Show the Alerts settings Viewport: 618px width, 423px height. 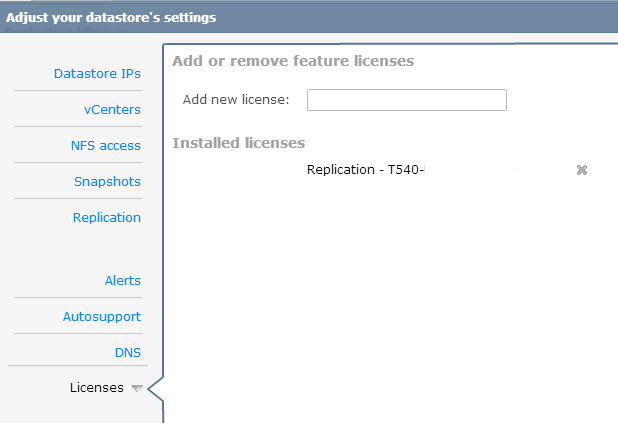click(122, 281)
